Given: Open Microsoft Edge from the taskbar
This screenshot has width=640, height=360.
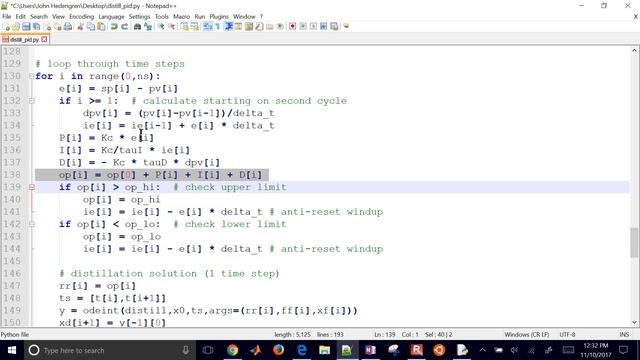Looking at the screenshot, I should pos(302,350).
